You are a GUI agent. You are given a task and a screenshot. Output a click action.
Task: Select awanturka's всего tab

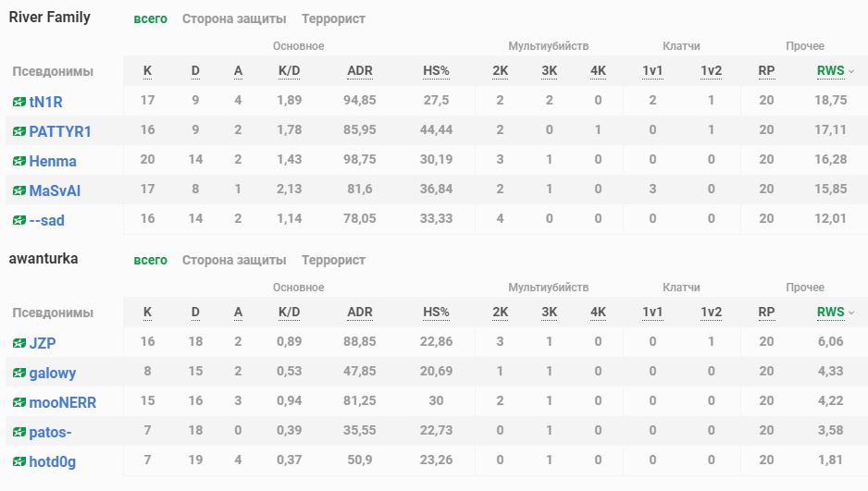pyautogui.click(x=150, y=260)
